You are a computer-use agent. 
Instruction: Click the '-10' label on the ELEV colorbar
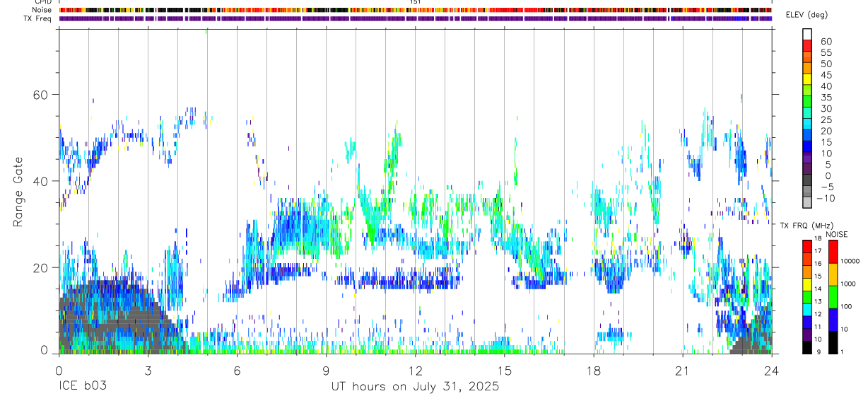(825, 198)
